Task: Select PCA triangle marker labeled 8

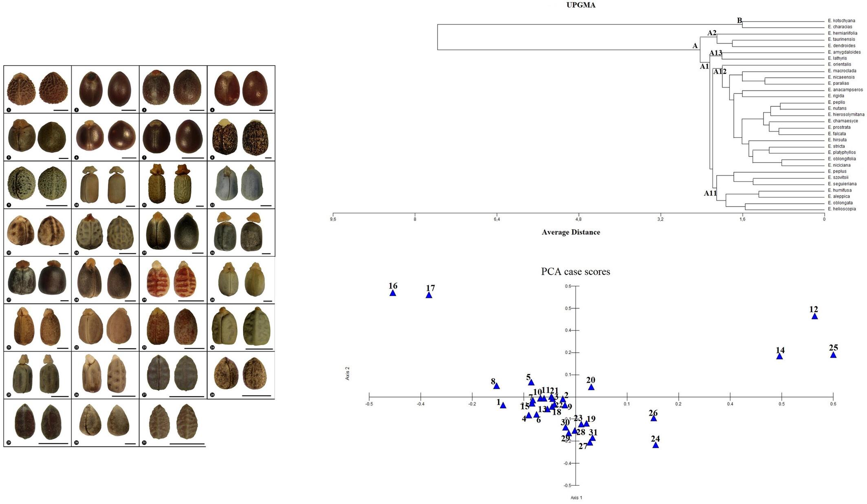Action: (496, 386)
